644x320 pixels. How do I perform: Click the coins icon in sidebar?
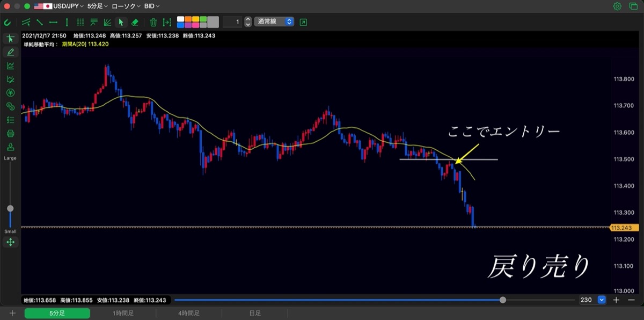[10, 106]
